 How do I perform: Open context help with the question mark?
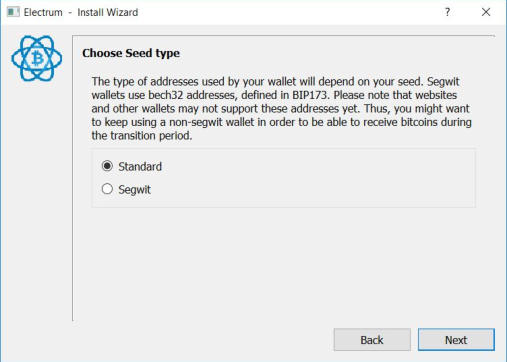(x=448, y=12)
